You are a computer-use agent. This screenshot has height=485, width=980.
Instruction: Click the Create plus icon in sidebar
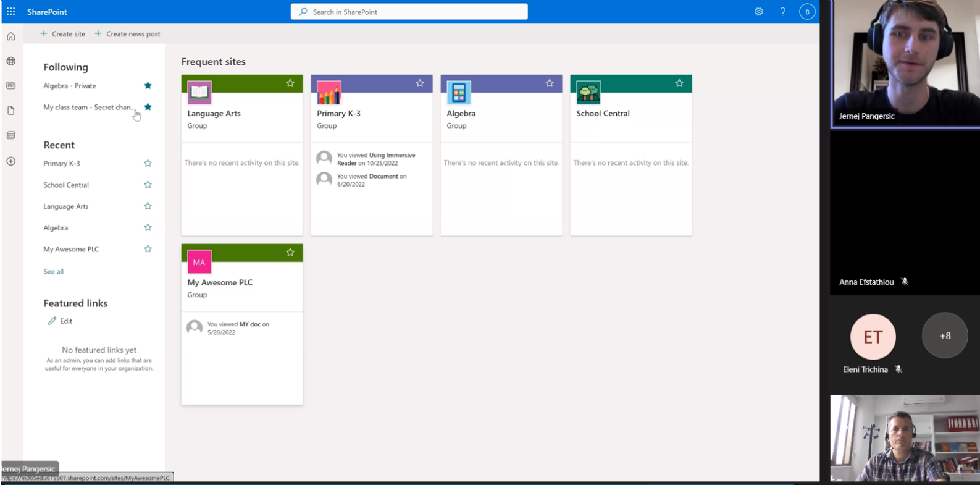(x=11, y=161)
